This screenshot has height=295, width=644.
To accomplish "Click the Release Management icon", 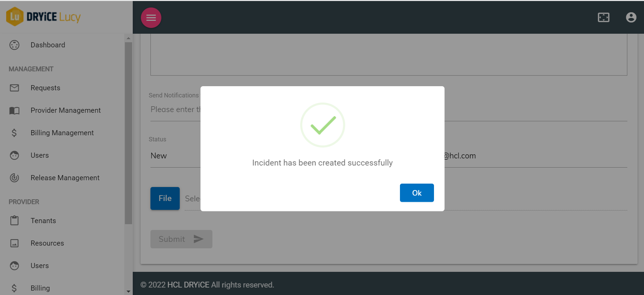I will [14, 177].
